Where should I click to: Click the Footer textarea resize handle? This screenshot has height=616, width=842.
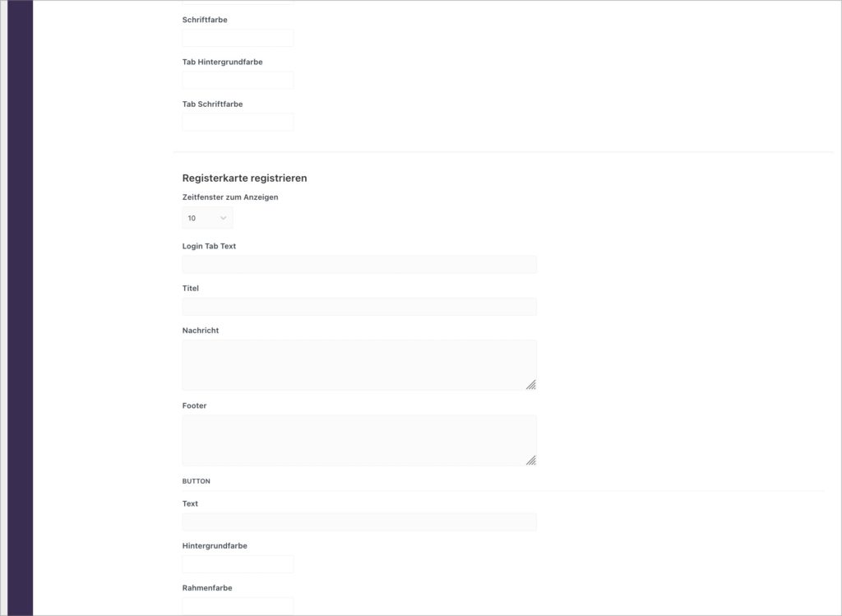click(x=531, y=461)
